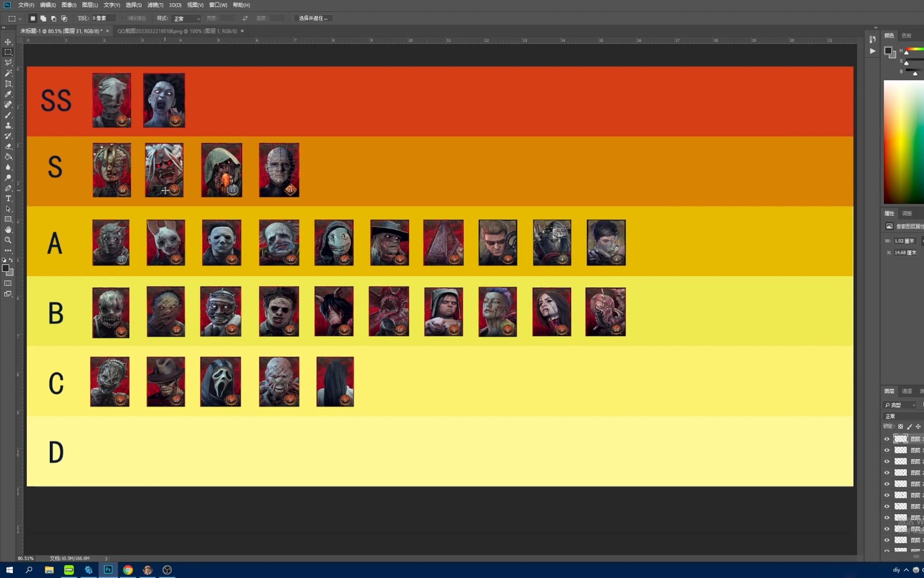924x578 pixels.
Task: Collapse right panels with double-arrow icon
Action: (875, 28)
